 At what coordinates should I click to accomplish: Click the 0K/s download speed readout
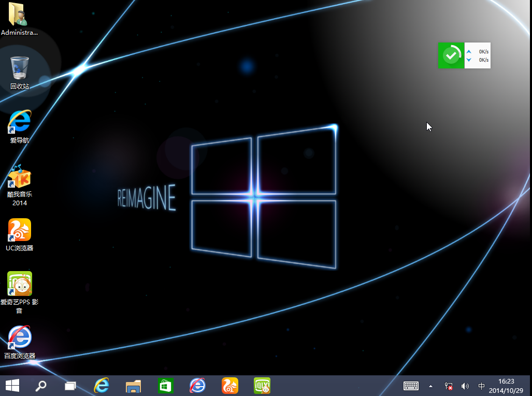click(483, 60)
